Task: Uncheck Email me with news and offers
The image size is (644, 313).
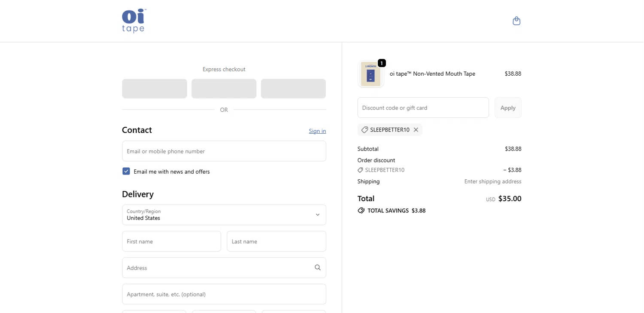Action: [126, 171]
